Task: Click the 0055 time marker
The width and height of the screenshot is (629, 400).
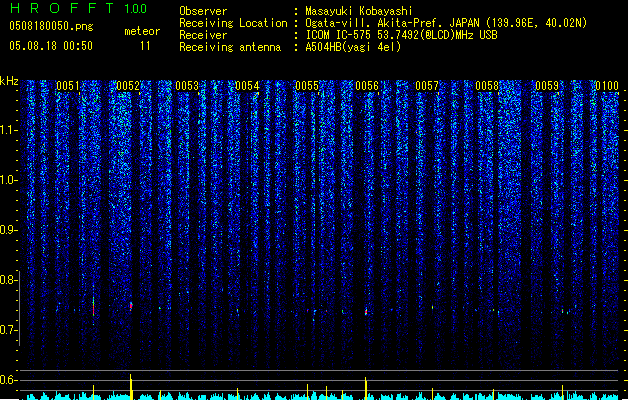Action: 307,86
